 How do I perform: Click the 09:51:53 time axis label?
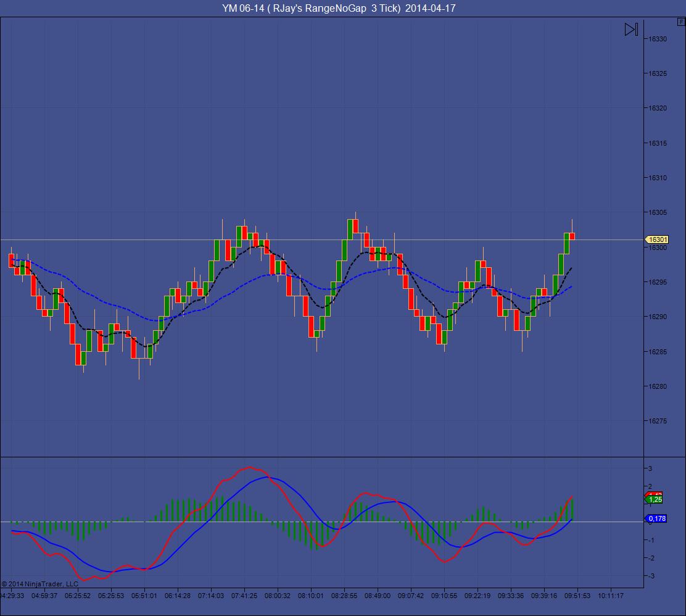[577, 596]
